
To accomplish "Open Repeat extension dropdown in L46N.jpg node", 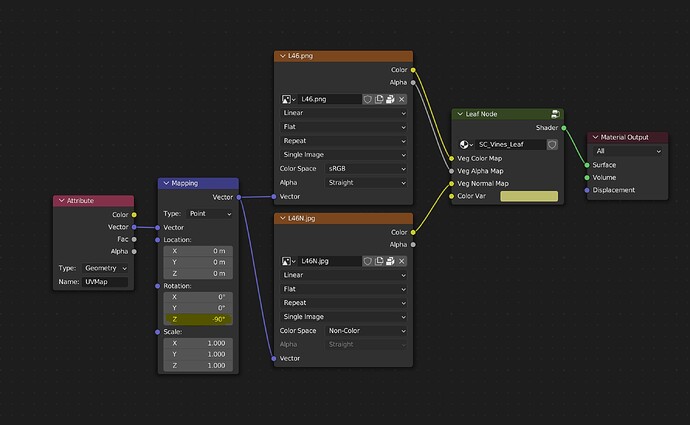I will [x=344, y=303].
